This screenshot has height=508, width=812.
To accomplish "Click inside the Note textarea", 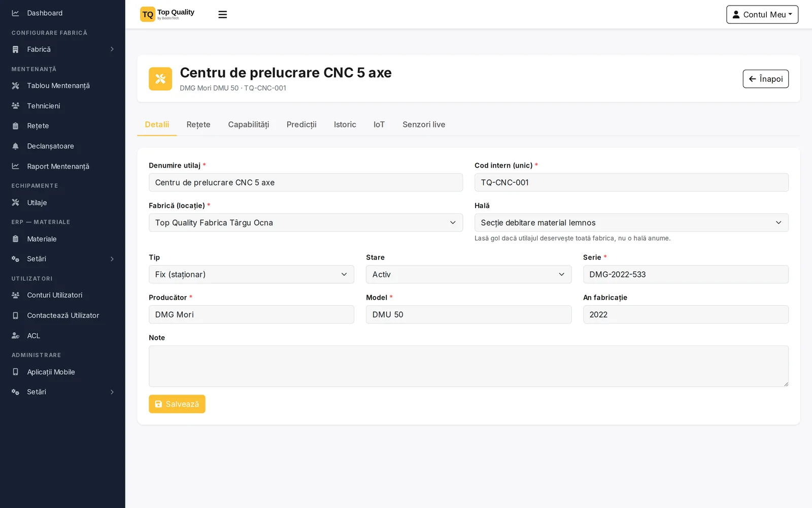I will pyautogui.click(x=468, y=366).
